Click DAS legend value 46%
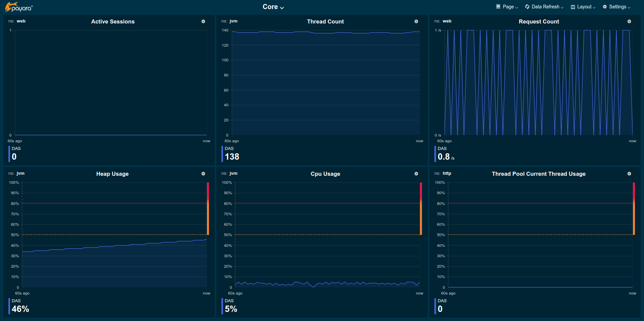The height and width of the screenshot is (321, 644). click(x=20, y=309)
